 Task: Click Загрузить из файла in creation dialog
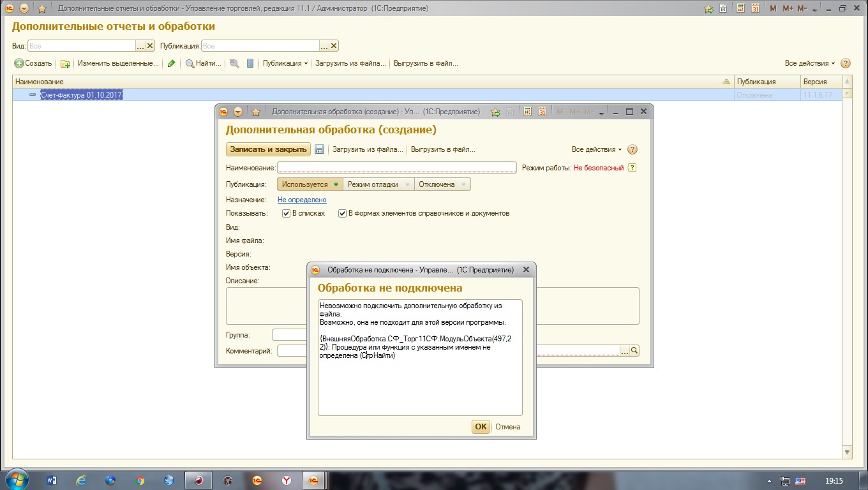pyautogui.click(x=368, y=149)
